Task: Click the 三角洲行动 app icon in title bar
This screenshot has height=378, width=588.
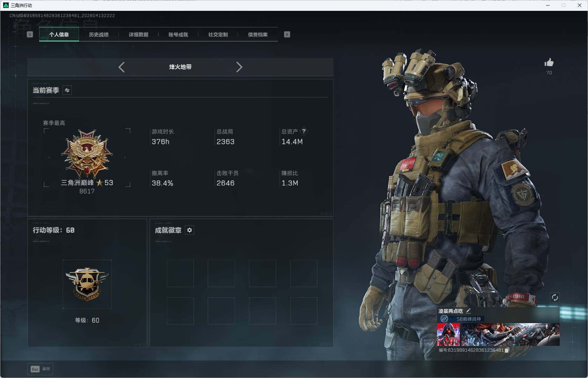Action: (6, 5)
